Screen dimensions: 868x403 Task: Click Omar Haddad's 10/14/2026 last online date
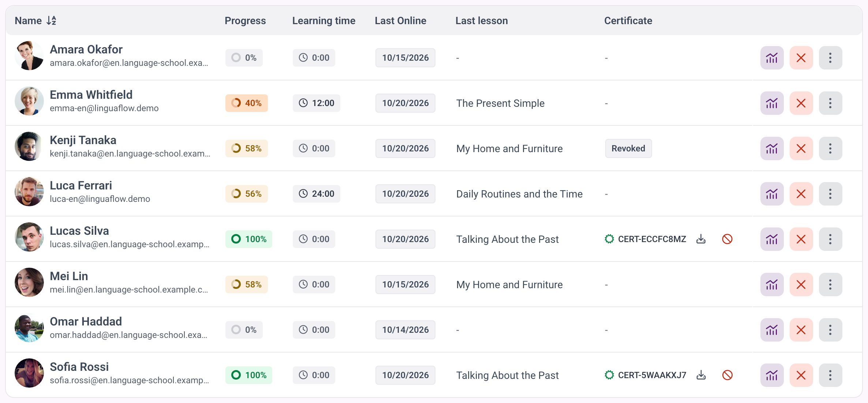click(x=405, y=330)
